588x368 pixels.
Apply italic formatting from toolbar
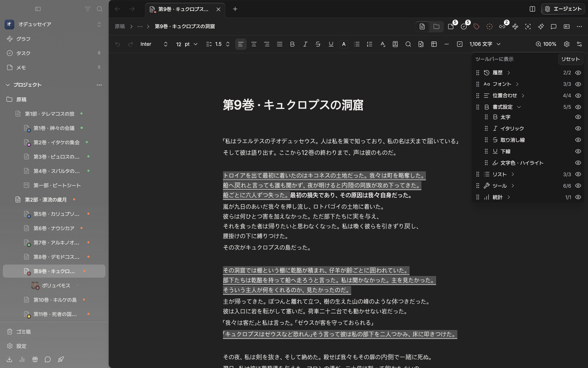tap(305, 44)
